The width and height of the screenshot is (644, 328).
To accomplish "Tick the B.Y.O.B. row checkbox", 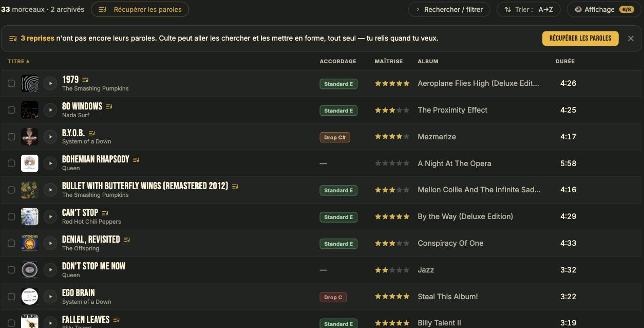I will [11, 137].
